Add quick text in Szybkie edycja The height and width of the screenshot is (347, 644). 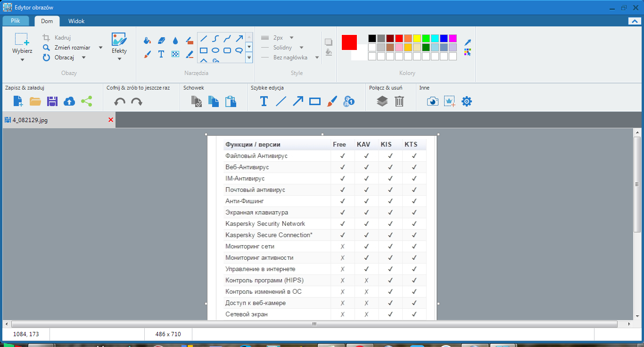264,101
